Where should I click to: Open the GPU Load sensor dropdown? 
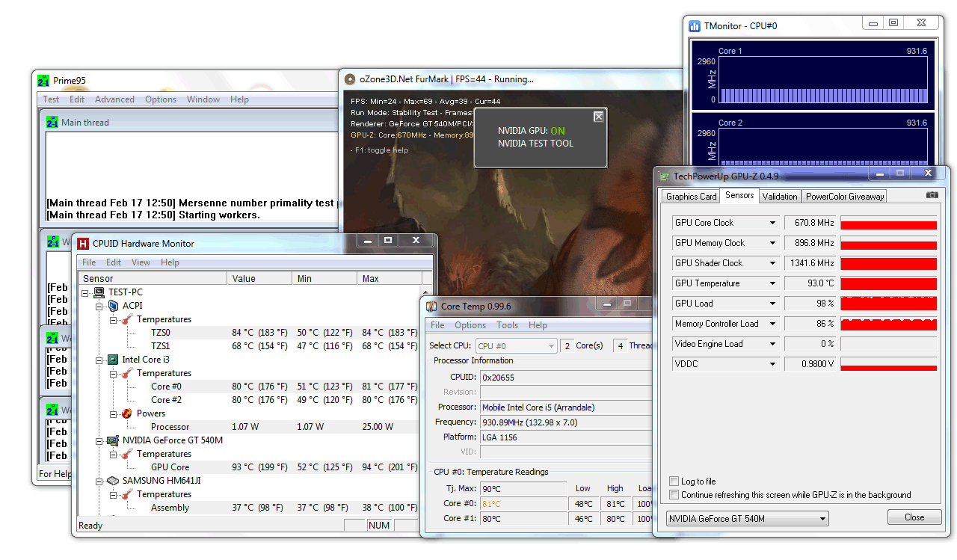click(x=773, y=304)
